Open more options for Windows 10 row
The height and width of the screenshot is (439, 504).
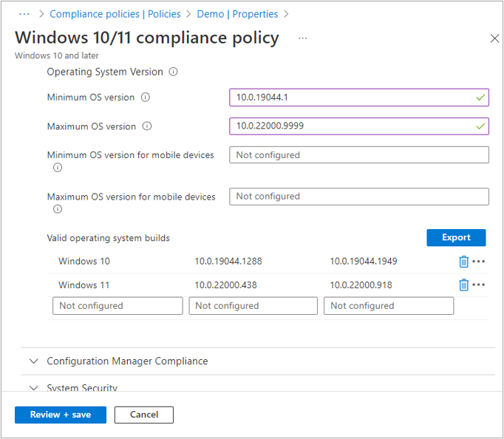click(x=479, y=262)
